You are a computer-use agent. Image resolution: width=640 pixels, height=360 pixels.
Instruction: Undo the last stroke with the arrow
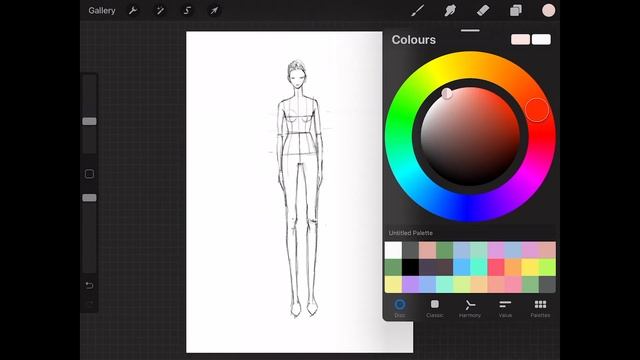(x=89, y=285)
